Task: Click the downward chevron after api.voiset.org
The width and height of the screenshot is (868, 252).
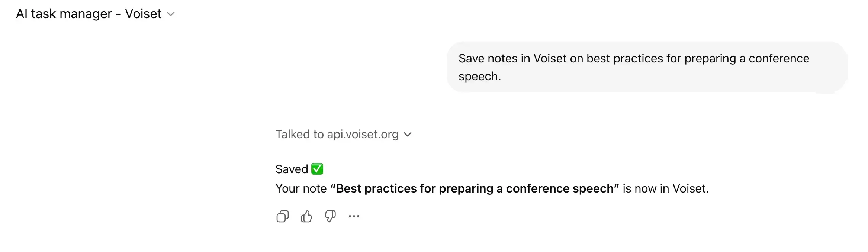Action: 408,135
